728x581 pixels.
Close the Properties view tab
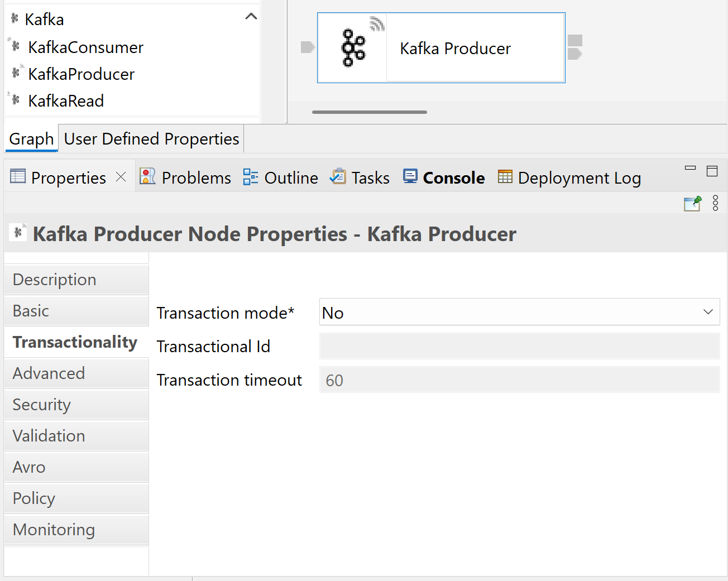click(x=121, y=177)
